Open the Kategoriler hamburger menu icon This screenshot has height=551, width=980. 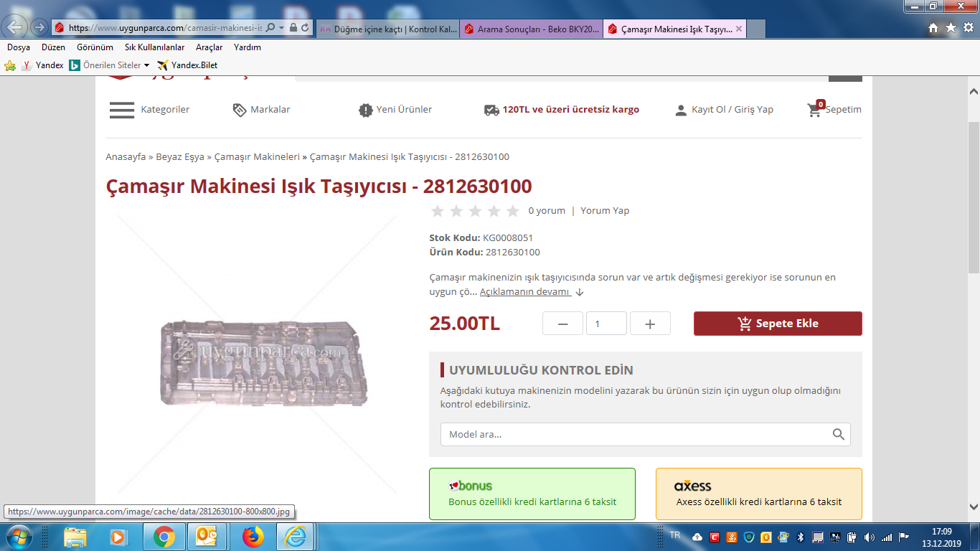point(122,110)
